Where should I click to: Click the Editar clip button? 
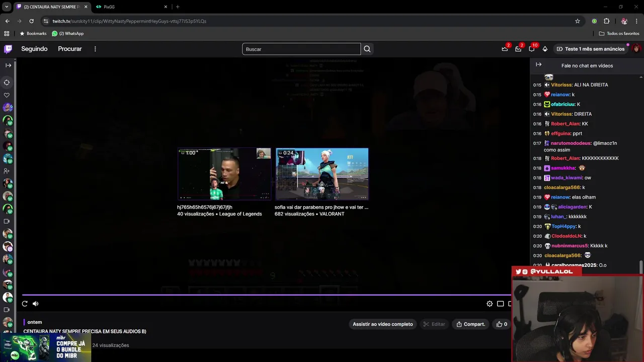click(434, 324)
